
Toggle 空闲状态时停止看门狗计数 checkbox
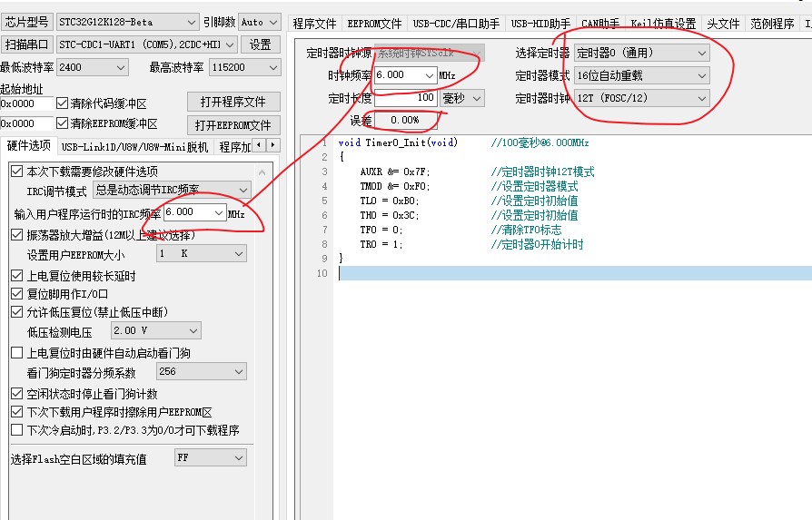coord(17,394)
